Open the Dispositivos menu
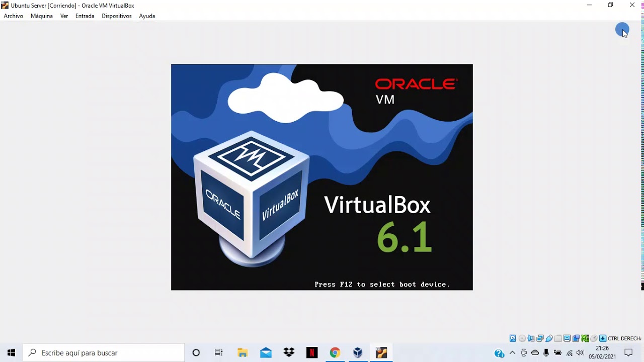The width and height of the screenshot is (644, 362). click(117, 16)
